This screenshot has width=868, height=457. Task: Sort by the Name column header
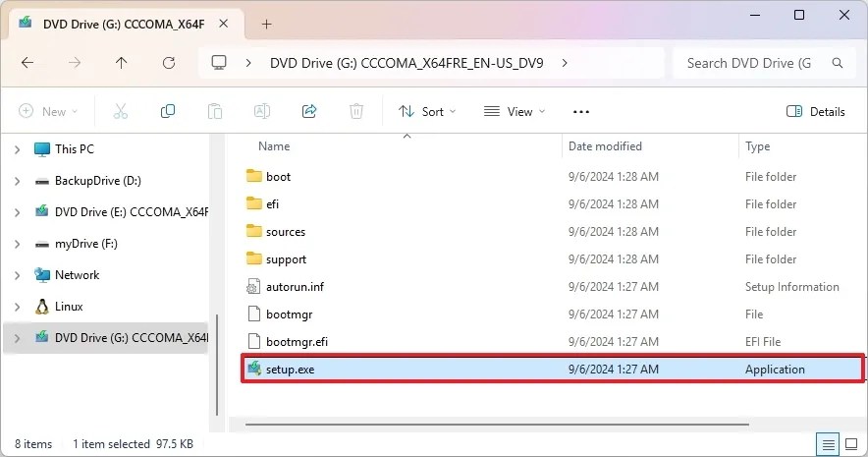pos(274,146)
